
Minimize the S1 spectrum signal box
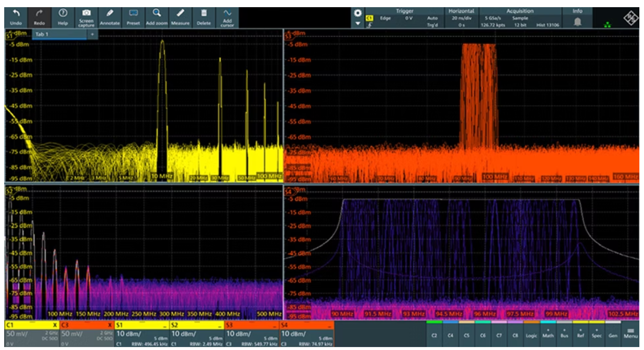coord(165,326)
